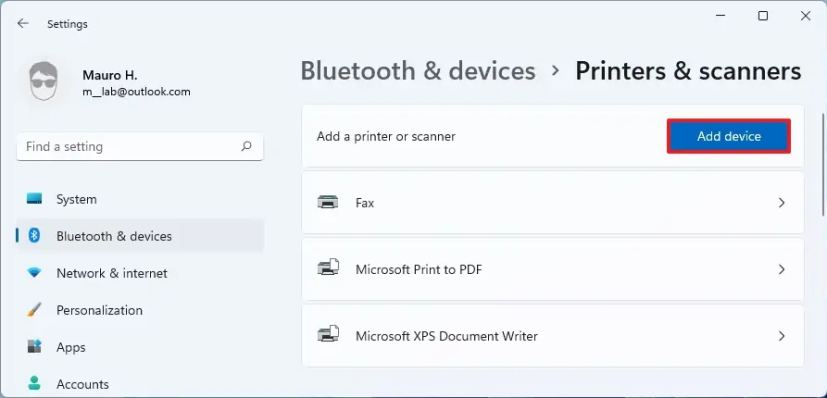Click the Fax printer icon
The width and height of the screenshot is (827, 398).
(x=328, y=202)
